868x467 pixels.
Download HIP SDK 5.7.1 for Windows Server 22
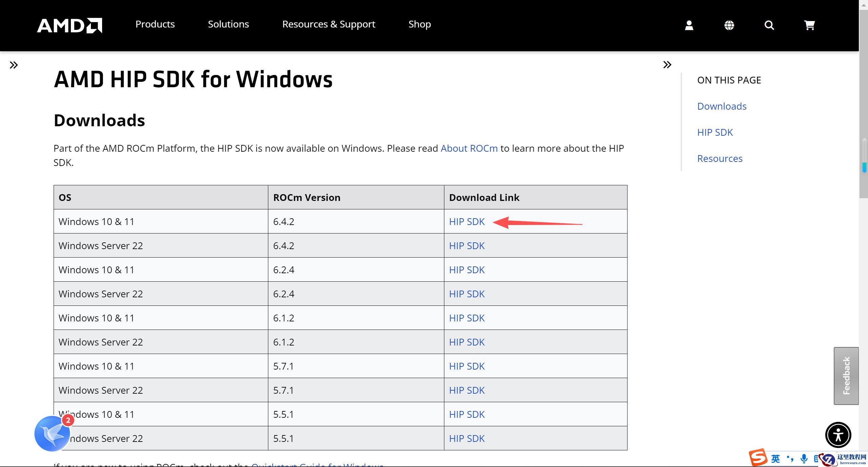[466, 390]
